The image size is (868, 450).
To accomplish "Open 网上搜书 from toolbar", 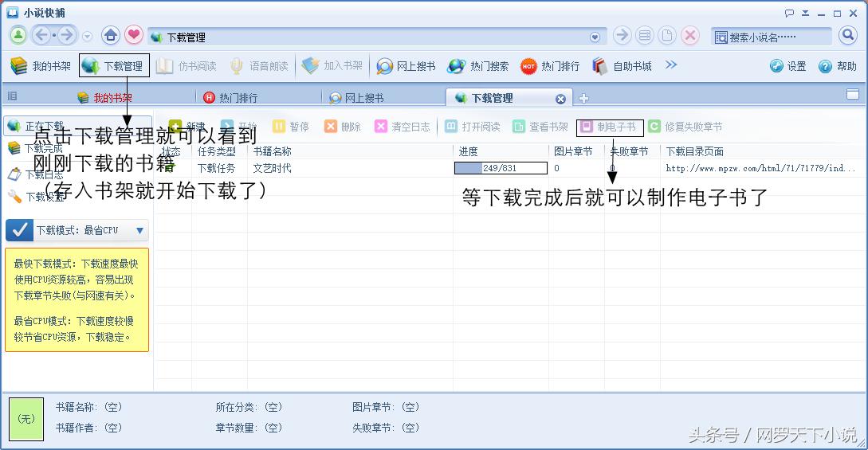I will [406, 66].
